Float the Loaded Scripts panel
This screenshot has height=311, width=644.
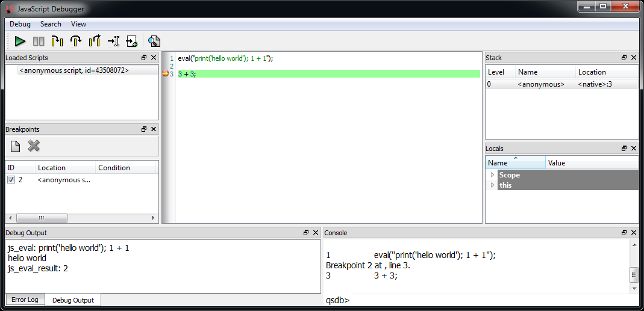pos(144,58)
